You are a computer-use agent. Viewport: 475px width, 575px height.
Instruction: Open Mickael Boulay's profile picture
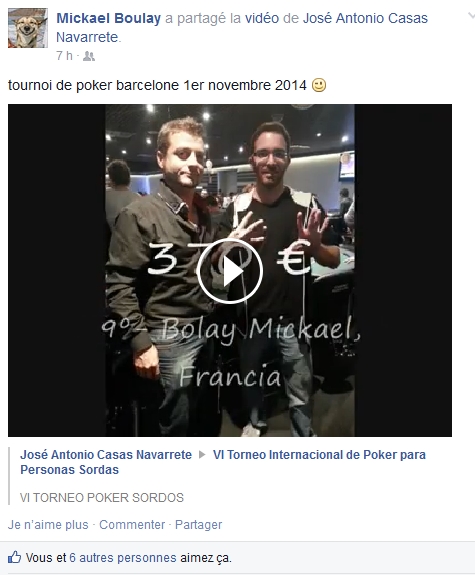click(x=28, y=28)
